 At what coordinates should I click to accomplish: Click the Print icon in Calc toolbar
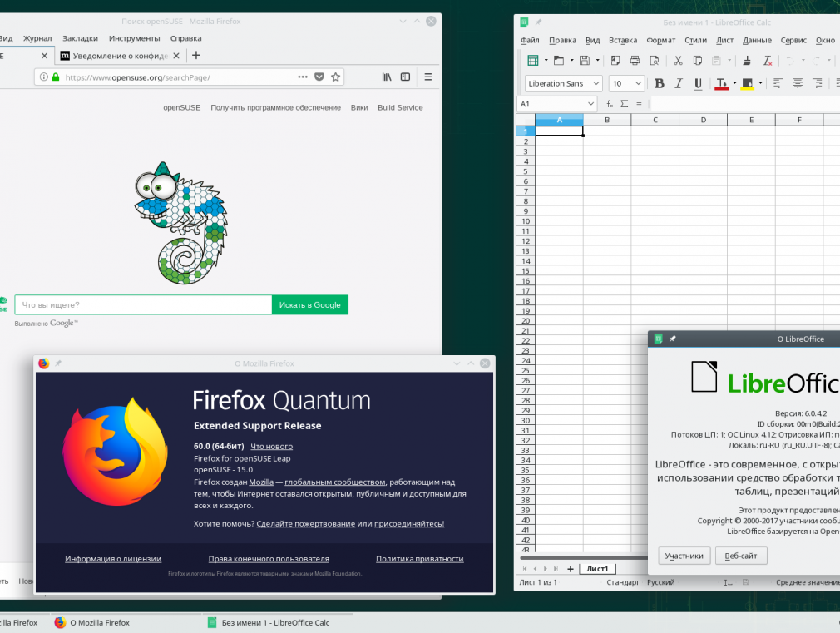pyautogui.click(x=635, y=61)
